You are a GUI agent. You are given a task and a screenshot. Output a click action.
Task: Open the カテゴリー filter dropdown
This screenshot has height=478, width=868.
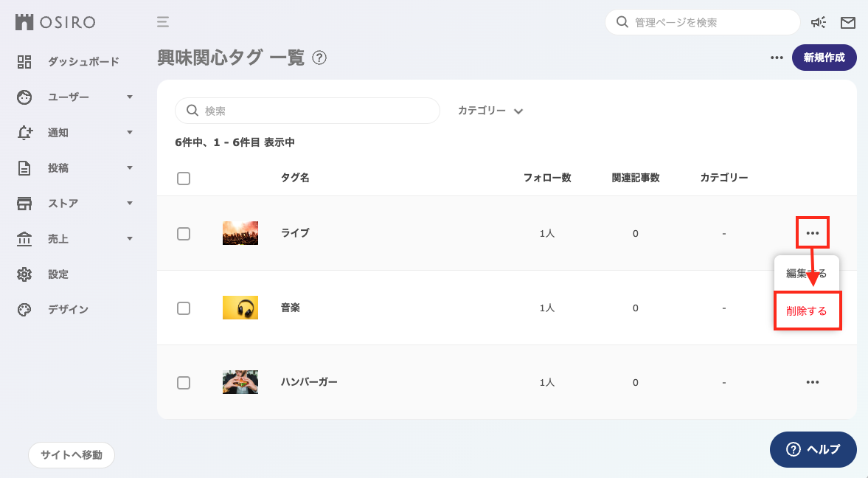490,110
